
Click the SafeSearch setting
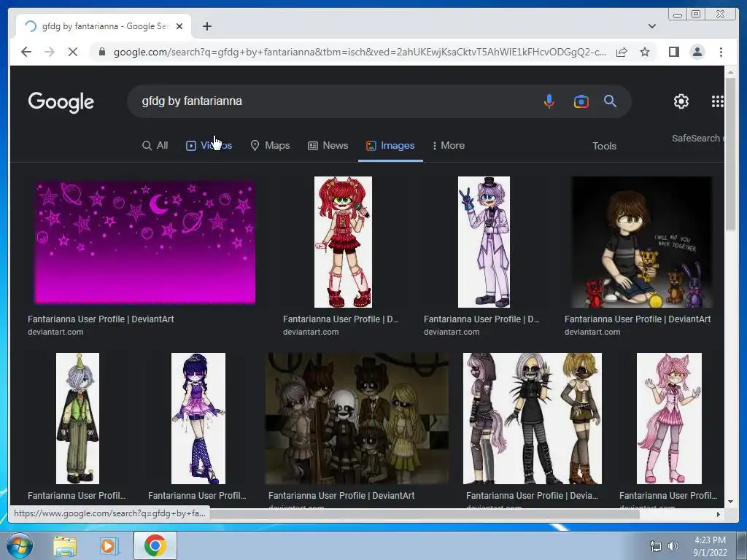(697, 138)
